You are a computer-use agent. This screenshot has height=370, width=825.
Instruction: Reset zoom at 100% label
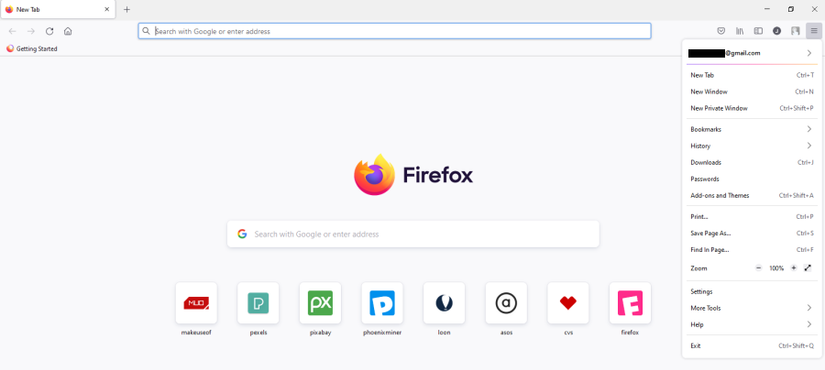(777, 268)
